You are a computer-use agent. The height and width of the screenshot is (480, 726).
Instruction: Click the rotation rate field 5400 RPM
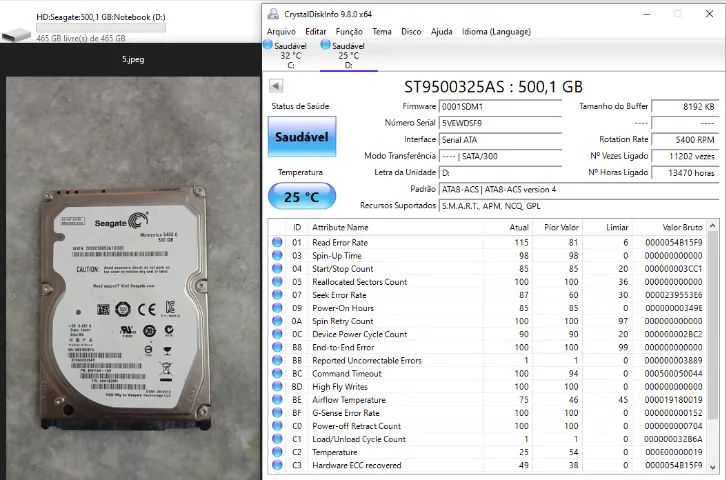(x=685, y=139)
